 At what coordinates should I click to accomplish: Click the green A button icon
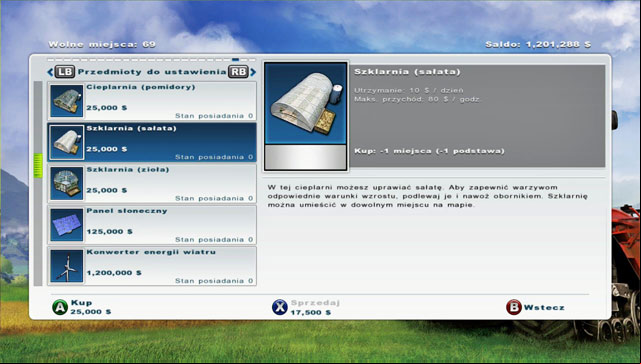(x=60, y=307)
